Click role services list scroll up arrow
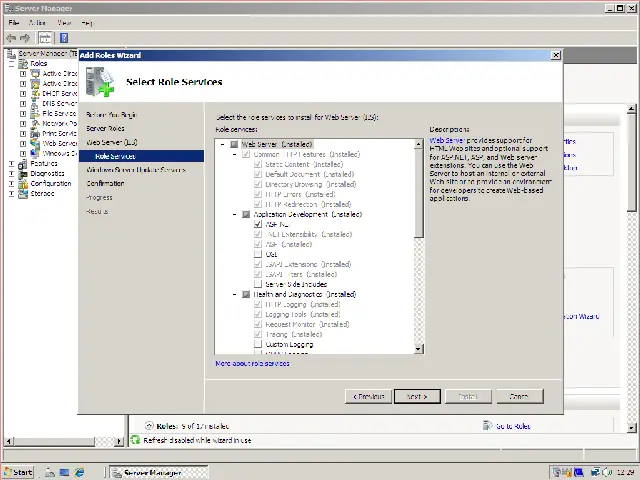This screenshot has height=480, width=640. (x=418, y=144)
